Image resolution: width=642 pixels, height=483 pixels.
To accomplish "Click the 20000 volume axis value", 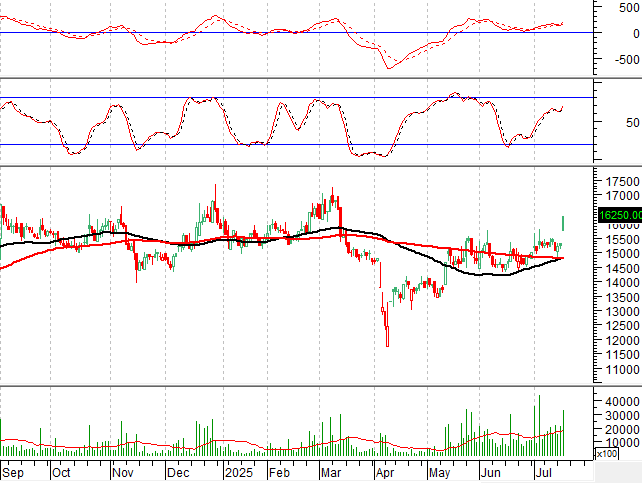I will tap(623, 429).
